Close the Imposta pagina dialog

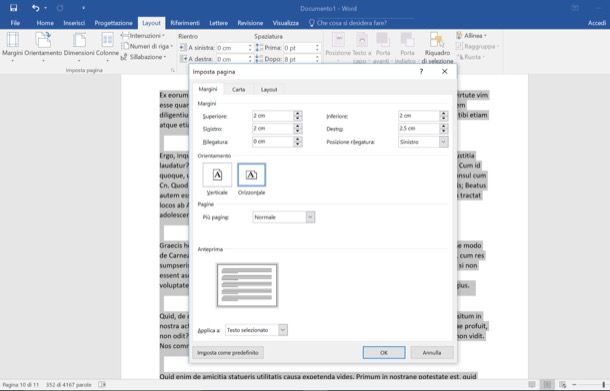[x=445, y=71]
